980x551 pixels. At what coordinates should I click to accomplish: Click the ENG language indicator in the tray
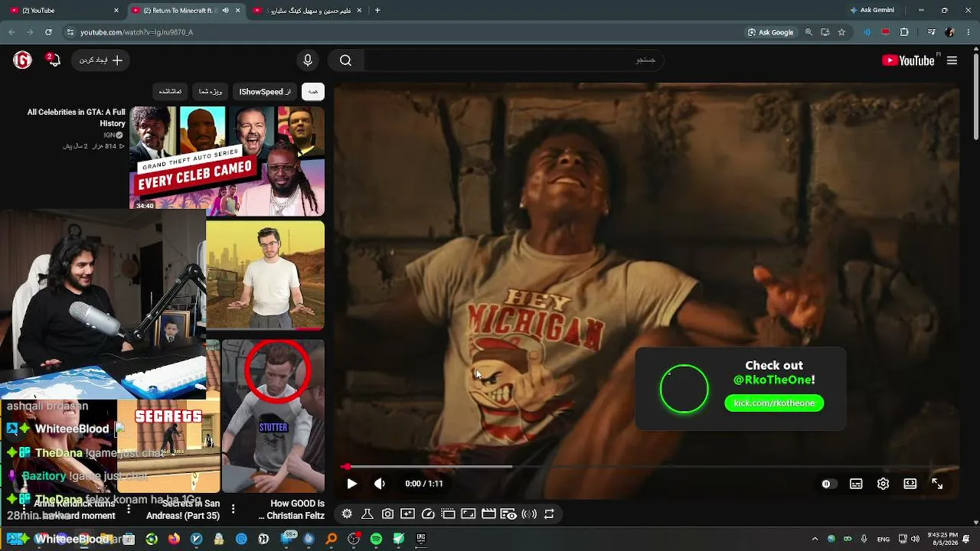[x=884, y=539]
